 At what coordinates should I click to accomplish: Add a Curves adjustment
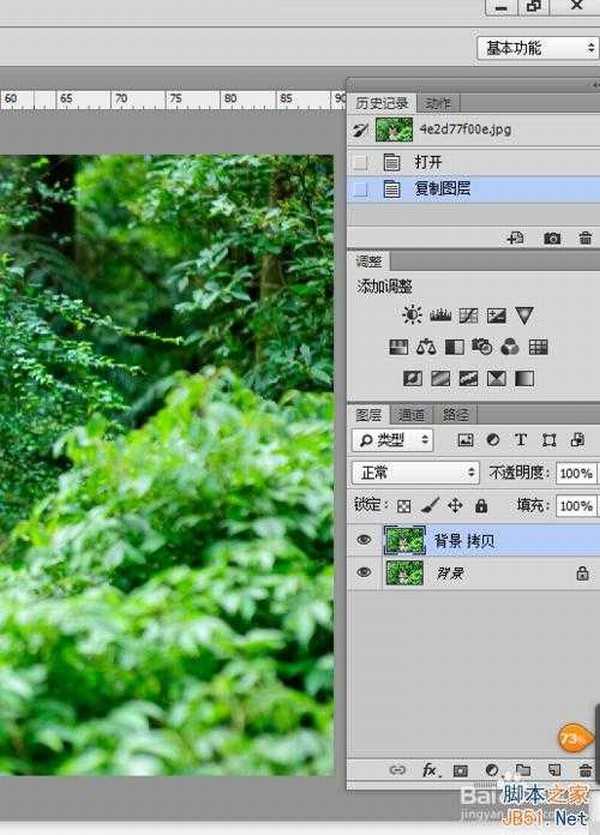[468, 316]
